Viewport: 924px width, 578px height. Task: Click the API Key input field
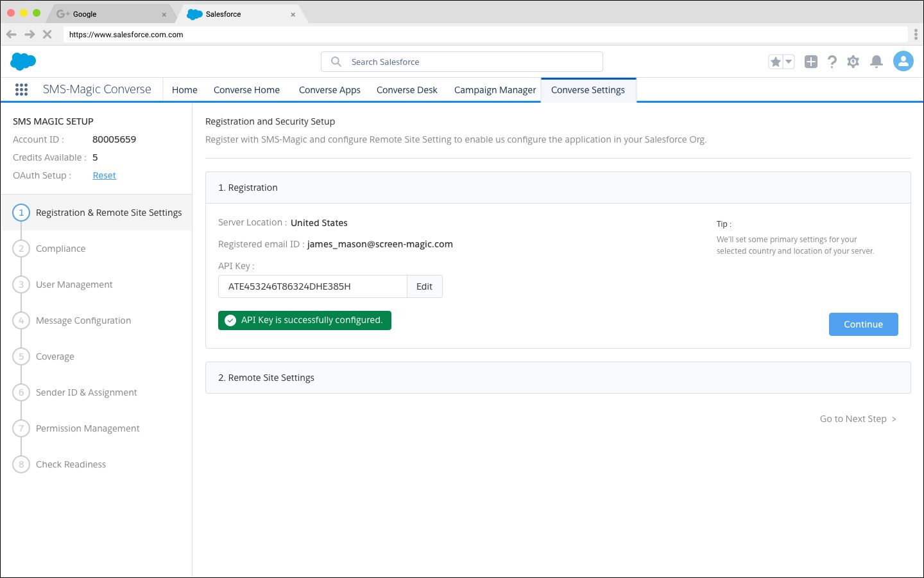[x=313, y=286]
